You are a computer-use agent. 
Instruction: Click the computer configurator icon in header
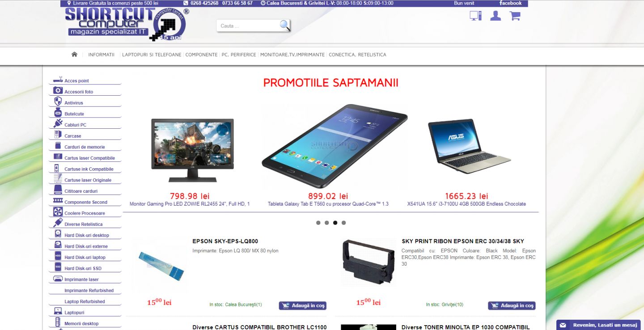475,16
